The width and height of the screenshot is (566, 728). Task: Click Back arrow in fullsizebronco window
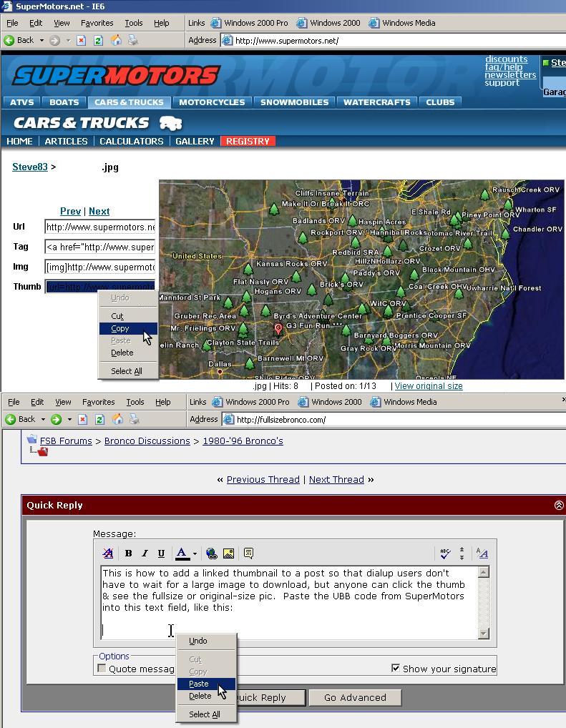tap(10, 419)
